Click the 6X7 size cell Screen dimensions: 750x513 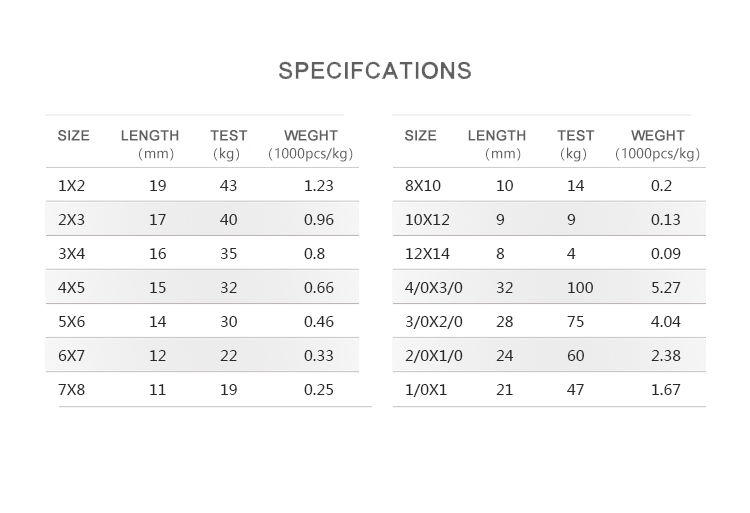71,355
